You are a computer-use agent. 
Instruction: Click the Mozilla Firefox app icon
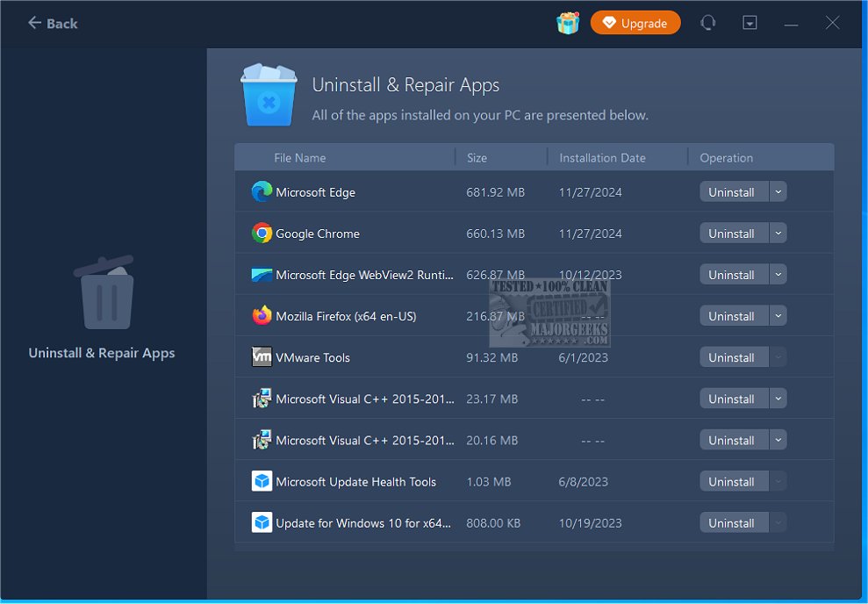point(262,315)
